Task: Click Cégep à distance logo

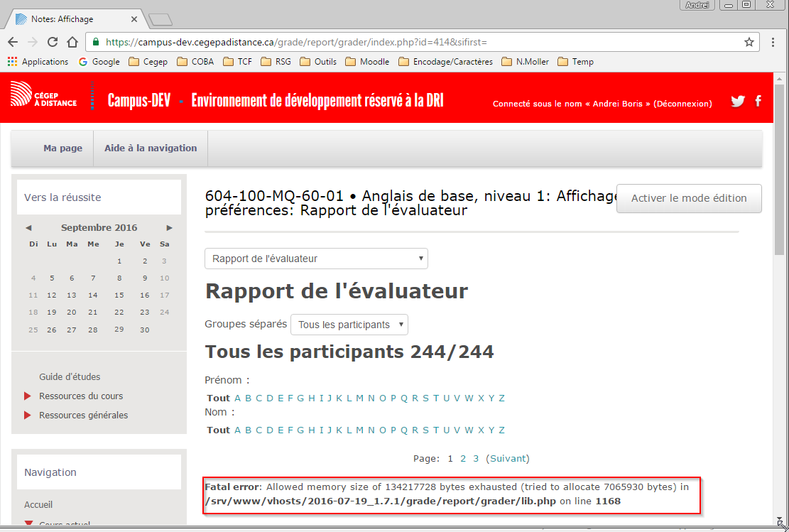Action: [44, 94]
